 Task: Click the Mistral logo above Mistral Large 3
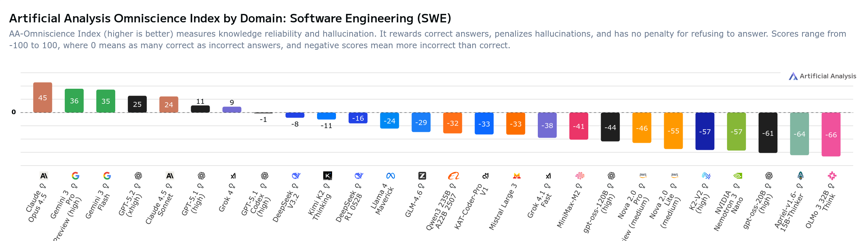(x=517, y=176)
